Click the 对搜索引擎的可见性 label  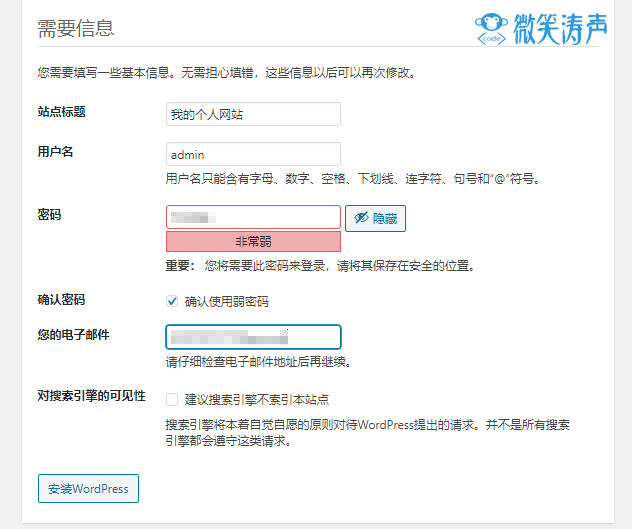point(91,396)
